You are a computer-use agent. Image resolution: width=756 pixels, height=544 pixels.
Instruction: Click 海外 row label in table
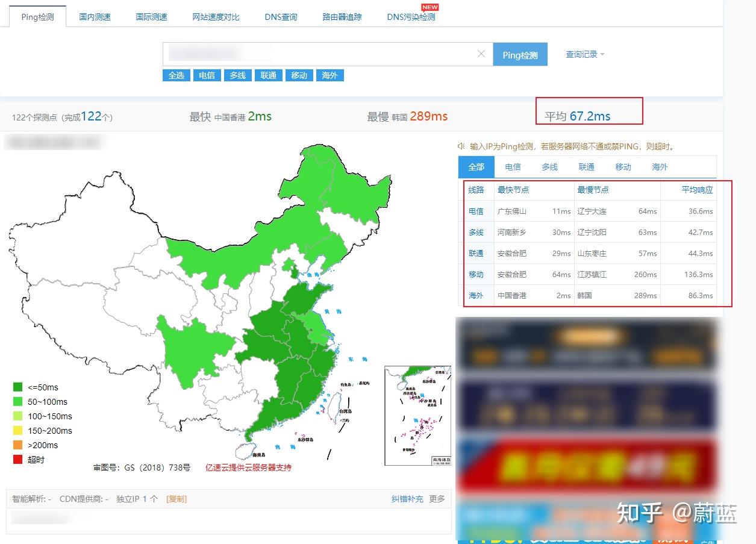pyautogui.click(x=476, y=296)
